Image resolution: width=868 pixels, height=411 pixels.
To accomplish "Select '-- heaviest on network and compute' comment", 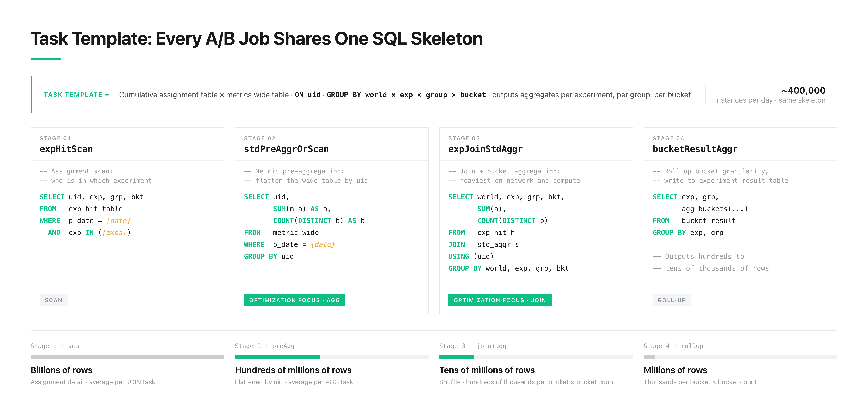I will [x=514, y=181].
